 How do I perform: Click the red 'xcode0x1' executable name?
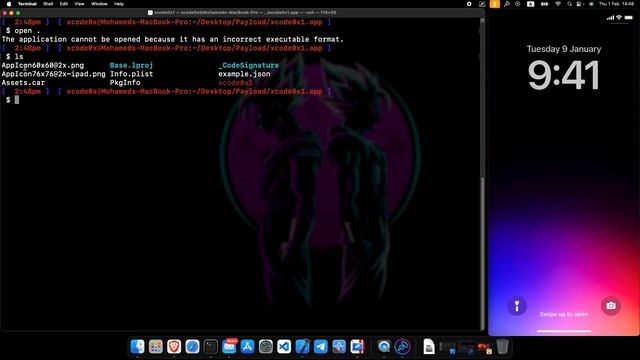[x=235, y=82]
